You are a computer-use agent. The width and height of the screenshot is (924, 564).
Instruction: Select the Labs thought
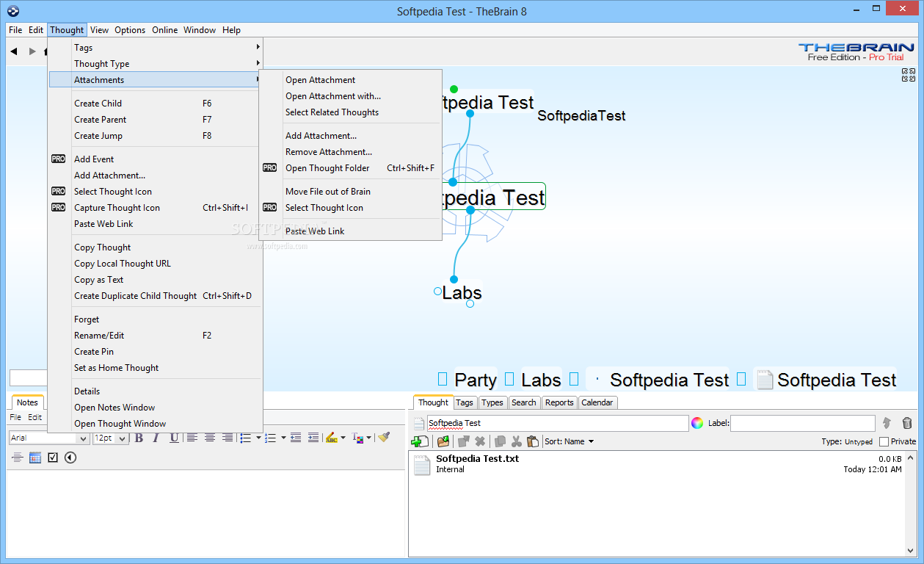click(x=462, y=293)
